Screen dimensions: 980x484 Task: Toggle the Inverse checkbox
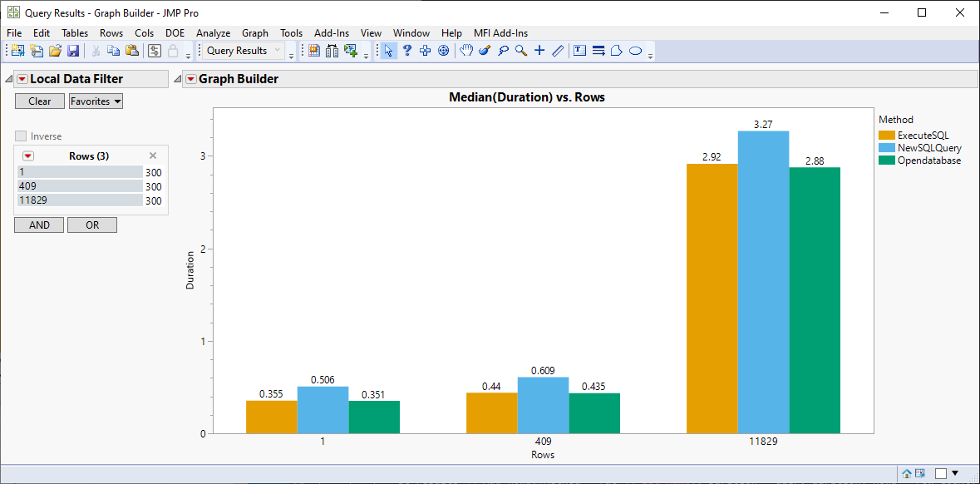coord(22,136)
